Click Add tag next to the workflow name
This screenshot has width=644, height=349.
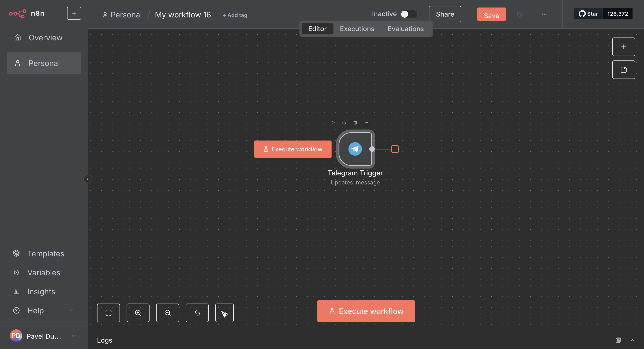235,15
